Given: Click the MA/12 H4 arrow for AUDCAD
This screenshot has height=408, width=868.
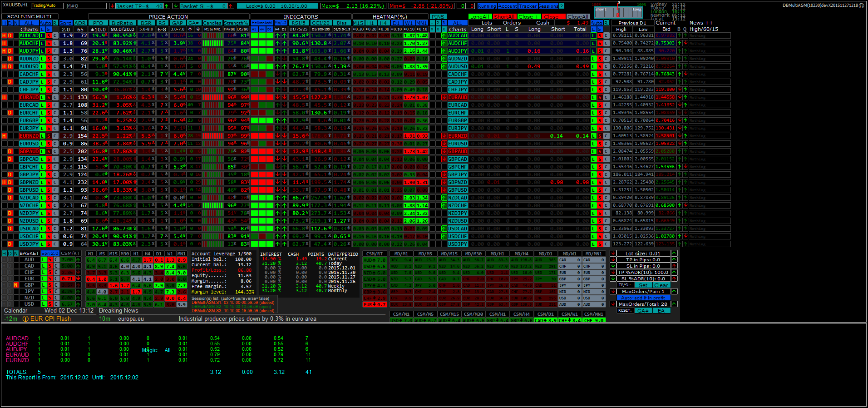Looking at the screenshot, I should pos(277,35).
